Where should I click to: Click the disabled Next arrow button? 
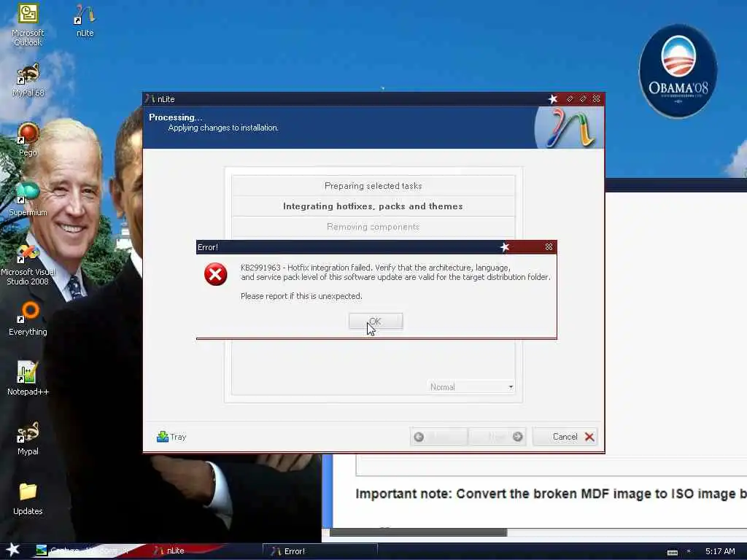coord(498,437)
